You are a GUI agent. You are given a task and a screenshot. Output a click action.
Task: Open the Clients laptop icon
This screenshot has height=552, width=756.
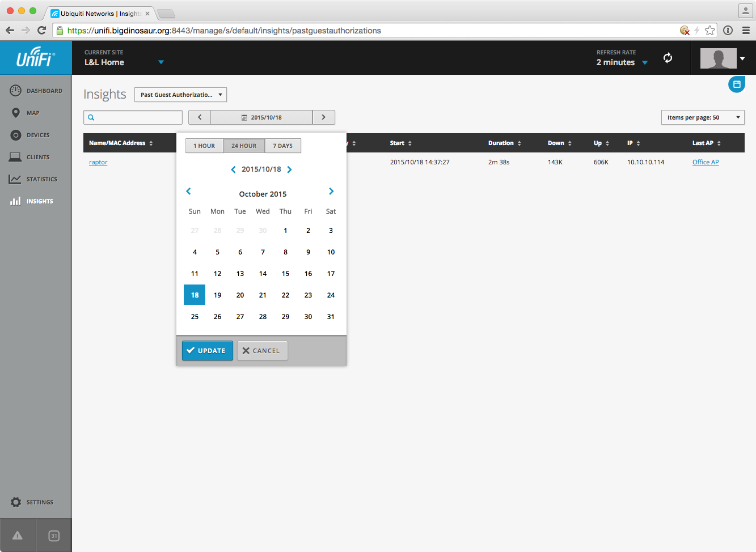click(x=15, y=157)
